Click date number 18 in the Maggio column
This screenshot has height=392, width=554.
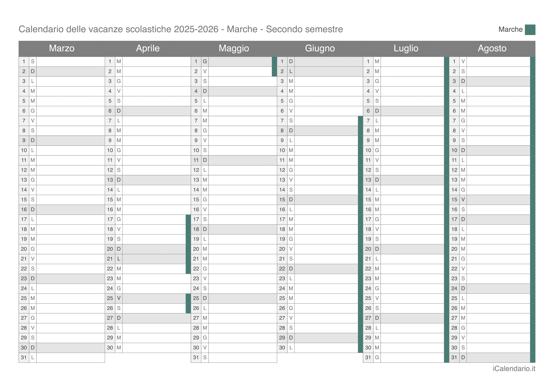point(196,229)
